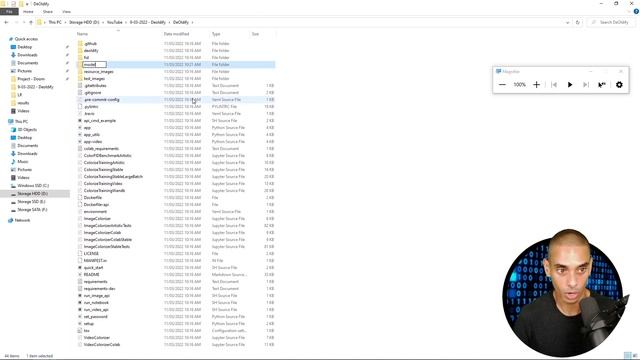The height and width of the screenshot is (360, 640).
Task: Sort by Size column header
Action: (x=256, y=34)
